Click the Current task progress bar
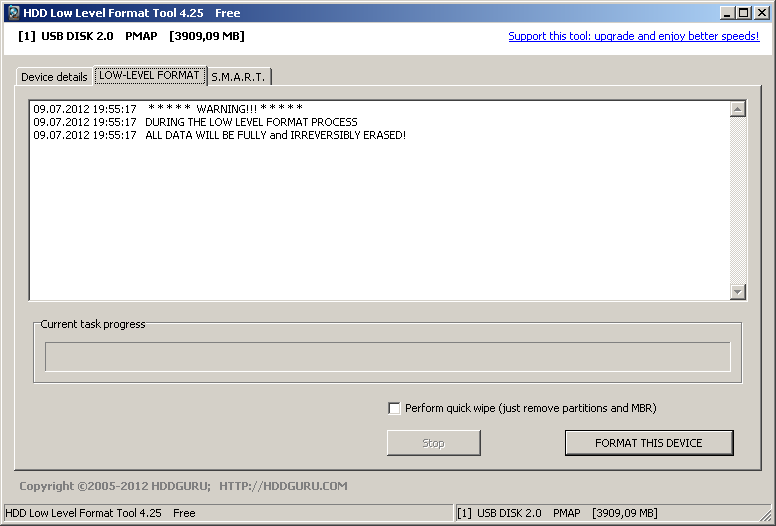 pyautogui.click(x=387, y=357)
